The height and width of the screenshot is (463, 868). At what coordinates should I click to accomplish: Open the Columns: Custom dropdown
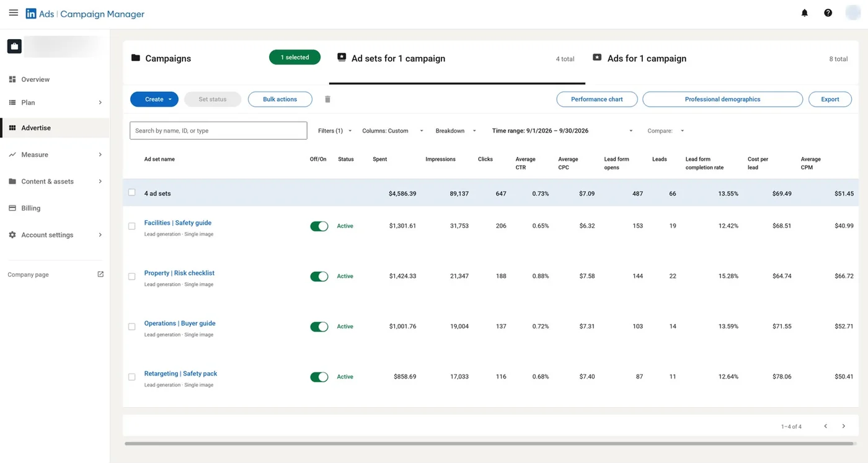coord(393,131)
